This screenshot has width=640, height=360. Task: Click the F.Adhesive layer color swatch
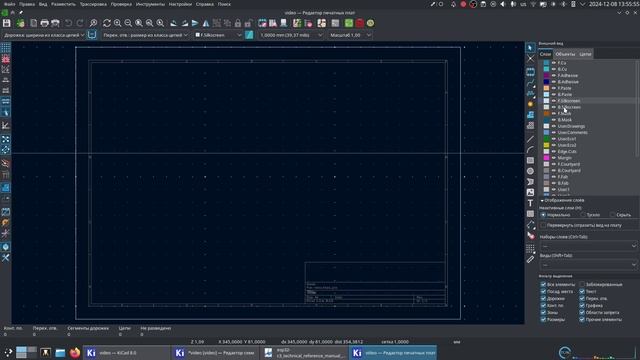[x=546, y=76]
